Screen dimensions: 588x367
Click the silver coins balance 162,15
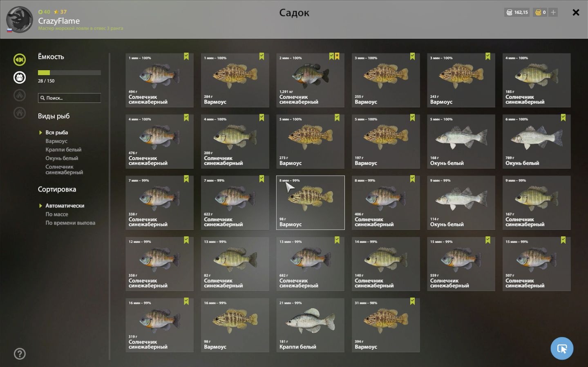(517, 12)
